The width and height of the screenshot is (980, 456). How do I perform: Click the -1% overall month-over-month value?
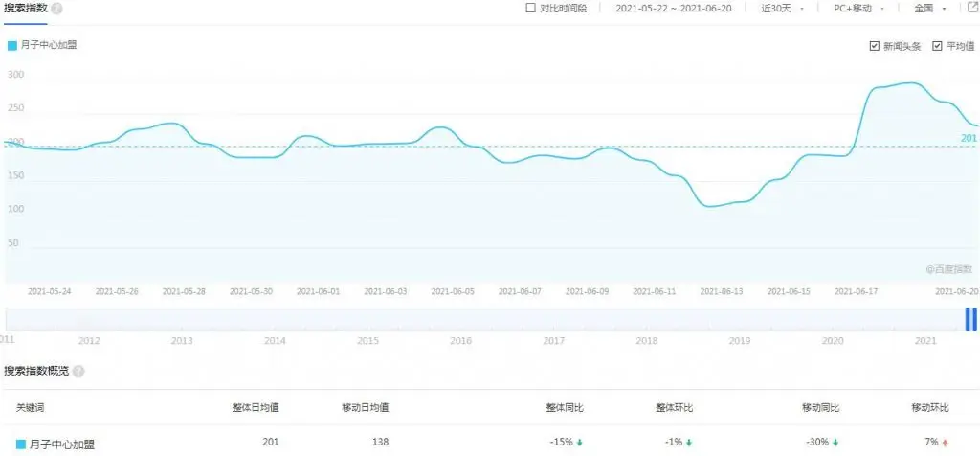[673, 442]
